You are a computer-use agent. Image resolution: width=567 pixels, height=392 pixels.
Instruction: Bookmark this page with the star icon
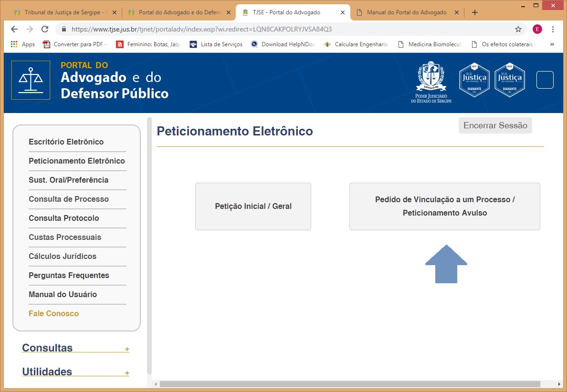click(518, 29)
